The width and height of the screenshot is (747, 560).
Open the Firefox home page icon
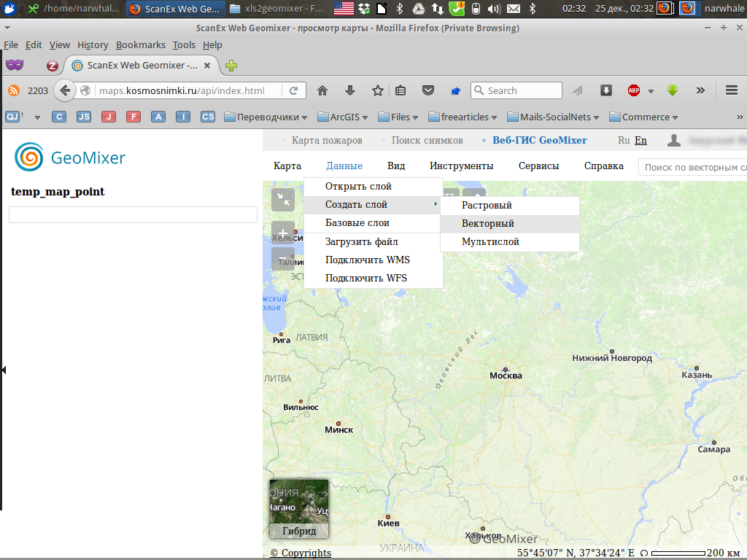[x=322, y=90]
